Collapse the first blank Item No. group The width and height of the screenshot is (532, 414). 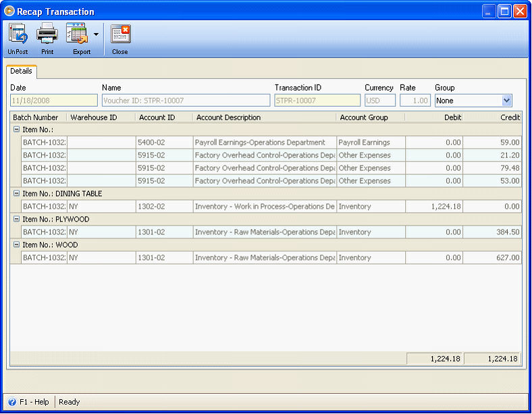[17, 129]
